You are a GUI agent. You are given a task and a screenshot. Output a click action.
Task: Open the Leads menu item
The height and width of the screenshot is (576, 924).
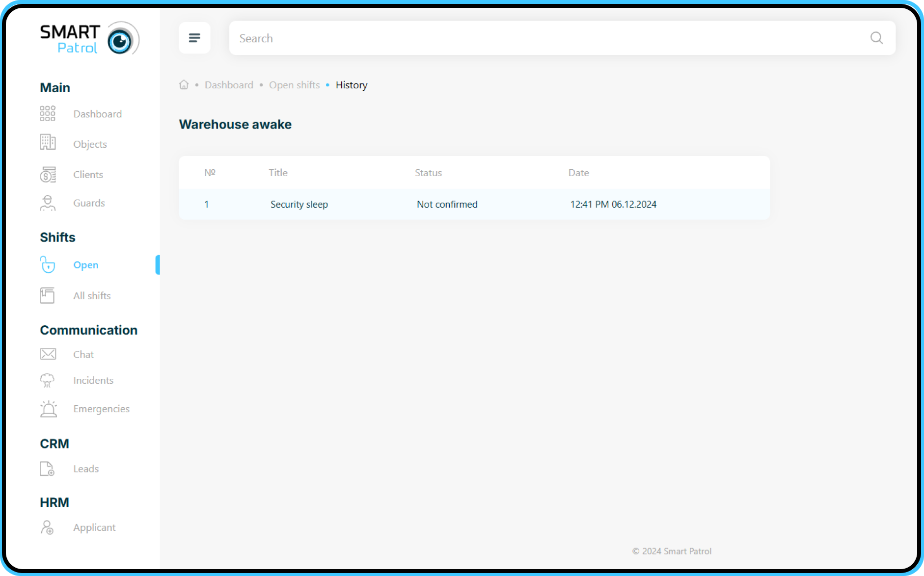[x=86, y=469]
